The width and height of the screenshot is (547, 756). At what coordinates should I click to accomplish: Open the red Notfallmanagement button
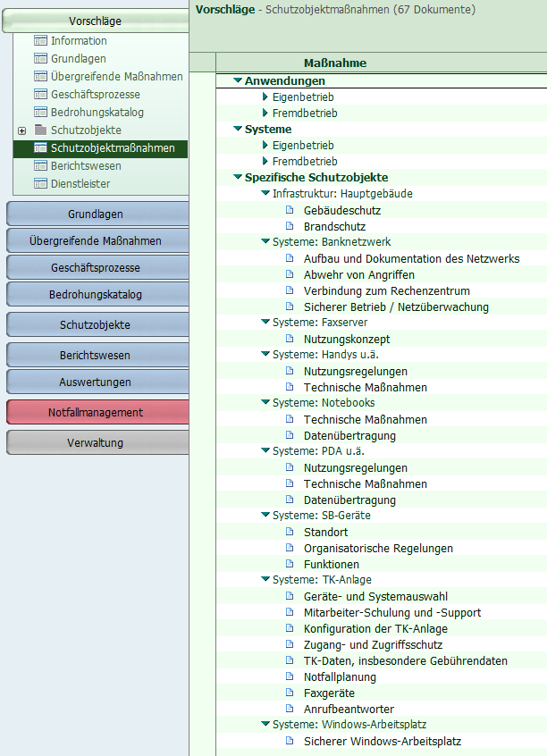[x=97, y=412]
